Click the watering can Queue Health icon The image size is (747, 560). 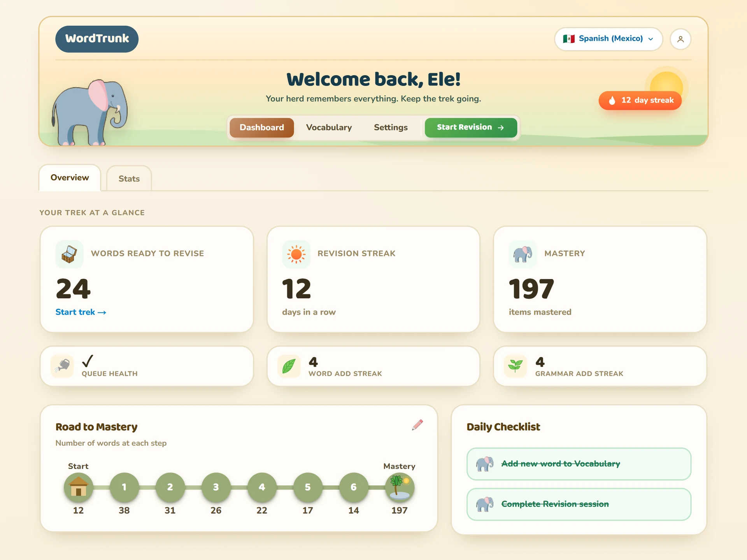[x=62, y=366]
